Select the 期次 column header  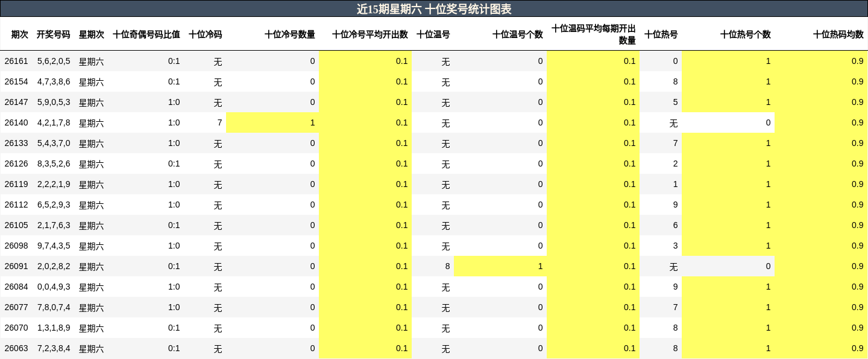20,34
